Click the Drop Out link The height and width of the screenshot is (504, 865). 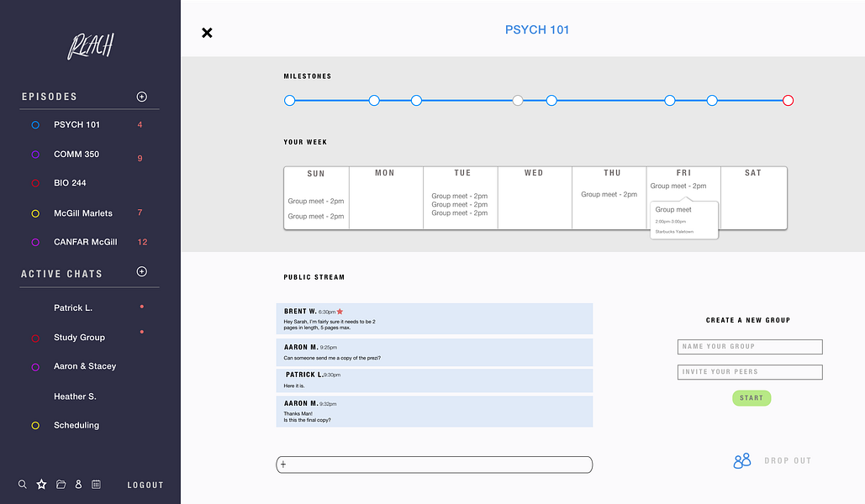click(x=788, y=461)
